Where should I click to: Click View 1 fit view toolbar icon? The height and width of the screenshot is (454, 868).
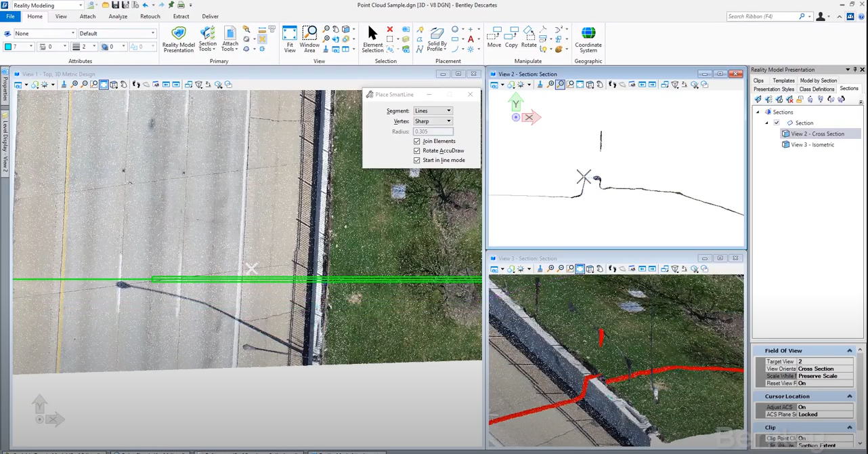[x=104, y=85]
